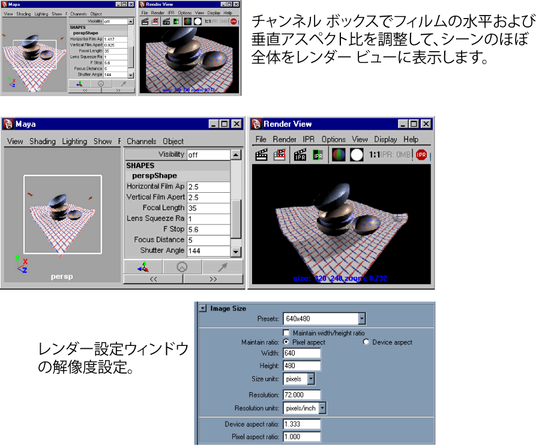536x445 pixels.
Task: Select the move manipulator axis icon
Action: point(143,267)
